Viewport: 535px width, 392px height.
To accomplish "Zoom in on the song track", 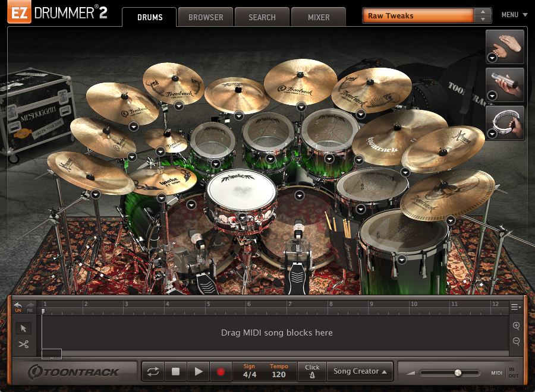I will (x=516, y=326).
